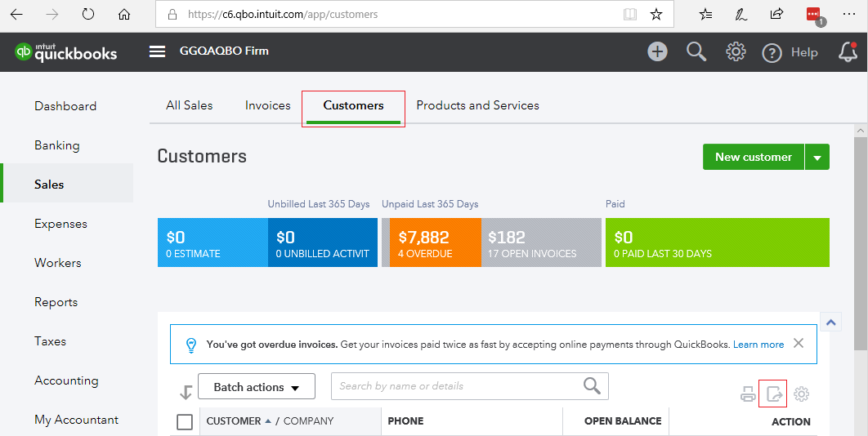The image size is (868, 436).
Task: Reload the page with refresh icon
Action: click(x=88, y=15)
